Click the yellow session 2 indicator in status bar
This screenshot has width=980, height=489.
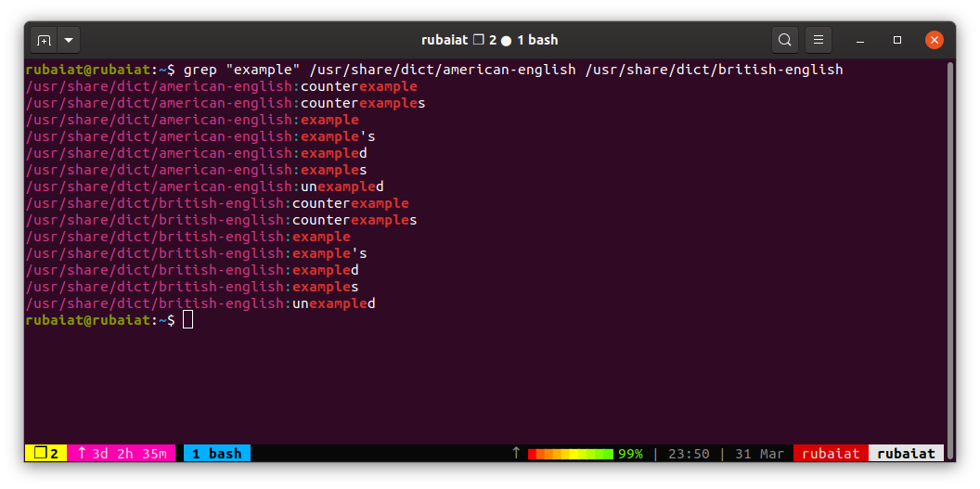45,454
